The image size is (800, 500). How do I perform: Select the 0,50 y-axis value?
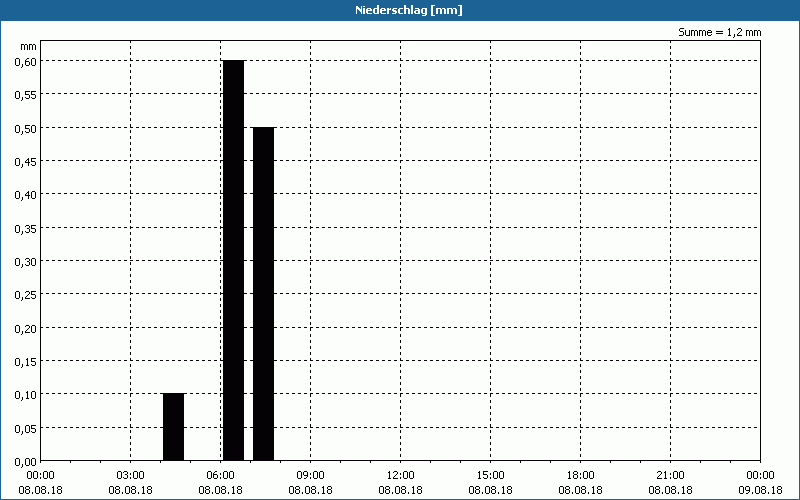(26, 128)
